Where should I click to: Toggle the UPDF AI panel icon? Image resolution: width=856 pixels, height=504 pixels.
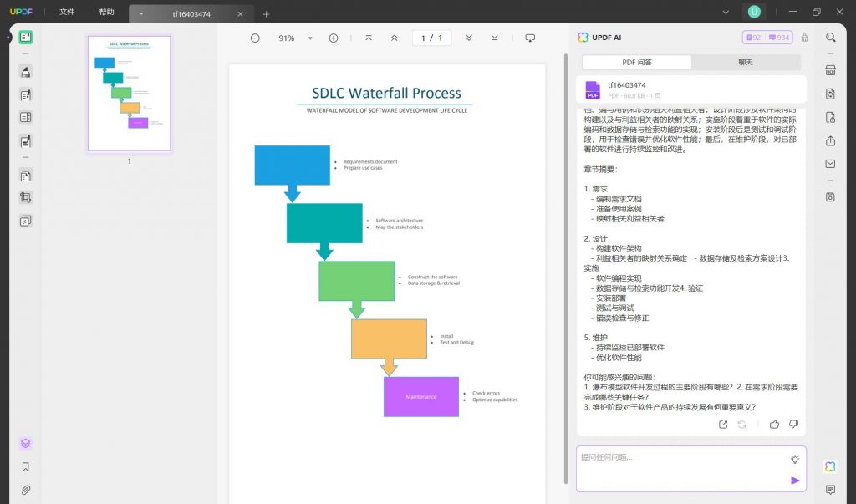(830, 466)
